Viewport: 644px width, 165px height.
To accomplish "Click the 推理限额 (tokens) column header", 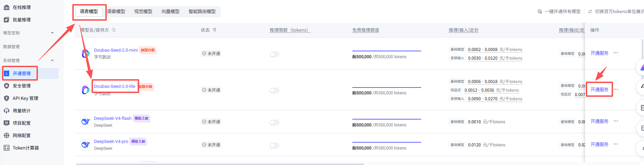I will tap(290, 30).
